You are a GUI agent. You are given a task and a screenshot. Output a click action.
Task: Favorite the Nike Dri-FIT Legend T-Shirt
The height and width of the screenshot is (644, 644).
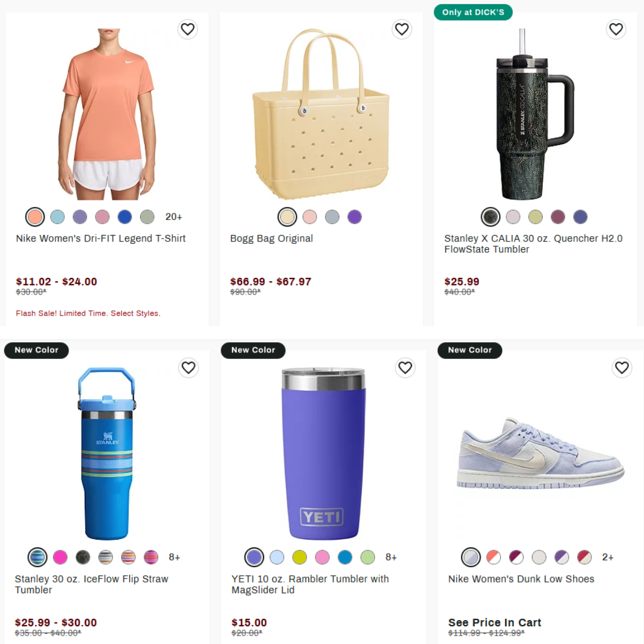(x=188, y=29)
